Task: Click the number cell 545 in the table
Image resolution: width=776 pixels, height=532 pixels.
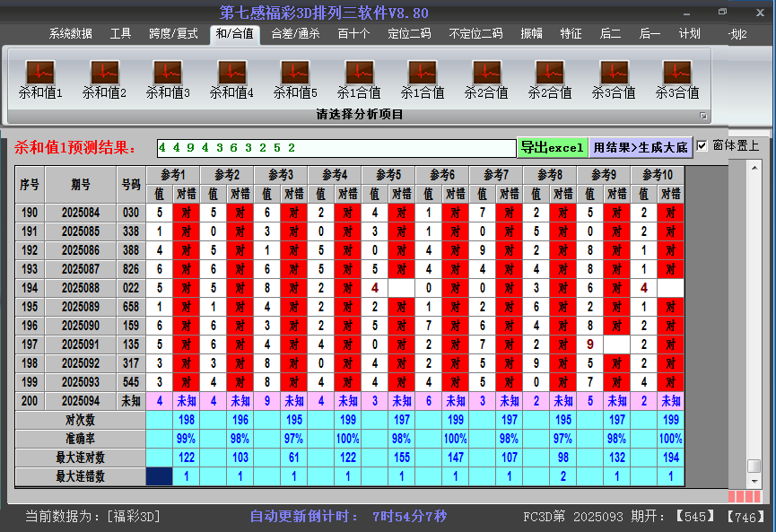Action: coord(131,382)
